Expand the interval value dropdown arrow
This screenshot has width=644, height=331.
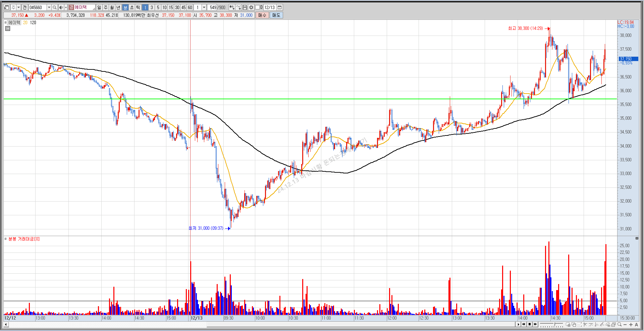[204, 7]
